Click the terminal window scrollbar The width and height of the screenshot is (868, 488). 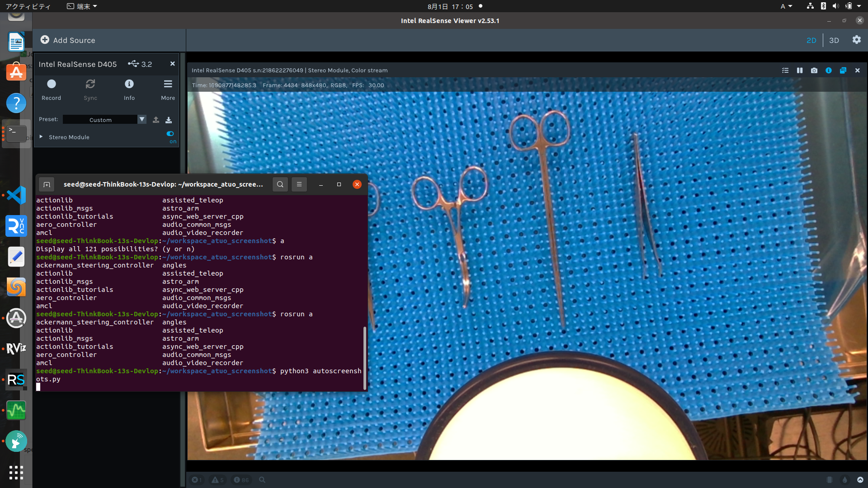tap(364, 357)
